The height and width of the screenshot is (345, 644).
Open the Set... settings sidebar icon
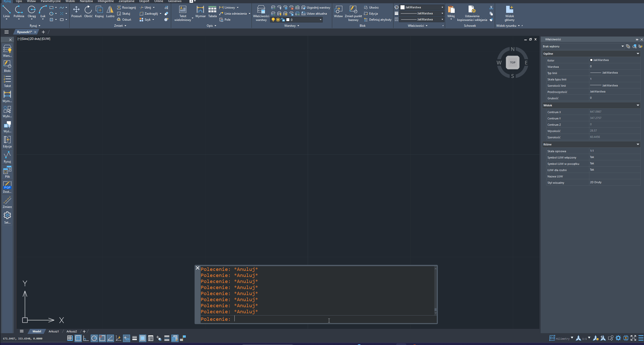(x=7, y=217)
